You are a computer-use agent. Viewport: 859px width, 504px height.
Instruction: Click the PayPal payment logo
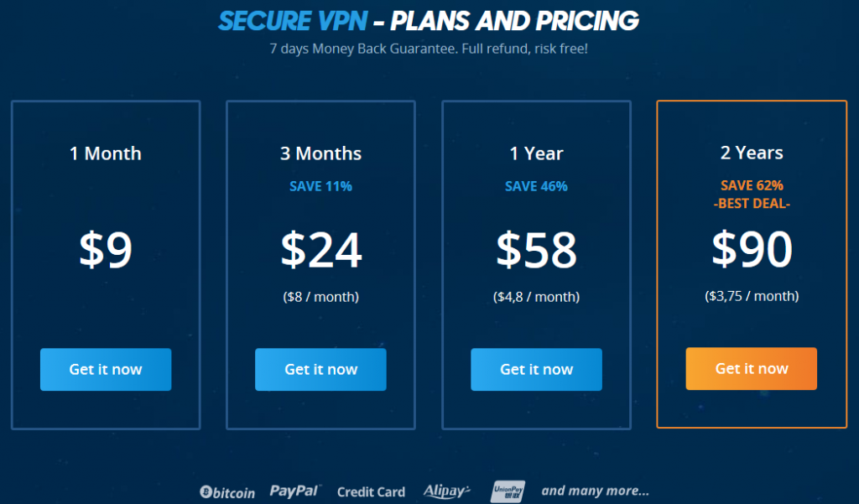[x=295, y=491]
